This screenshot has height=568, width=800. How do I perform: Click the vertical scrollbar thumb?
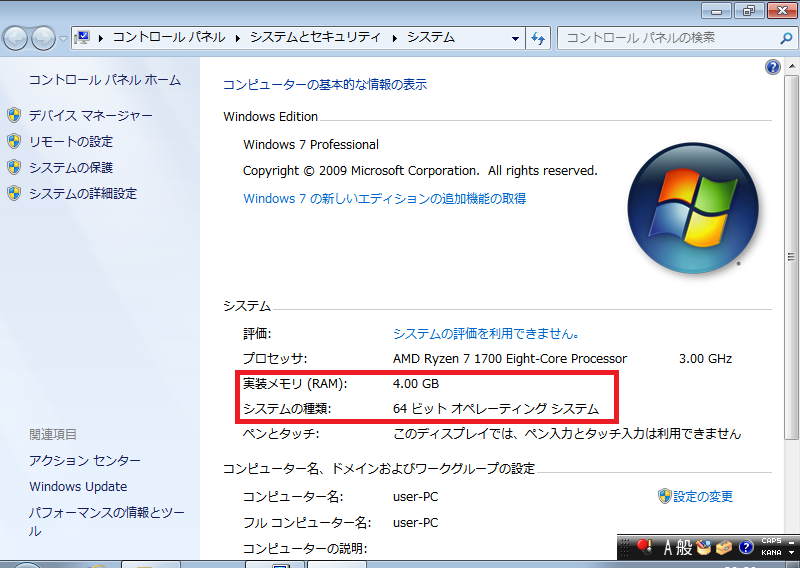791,257
